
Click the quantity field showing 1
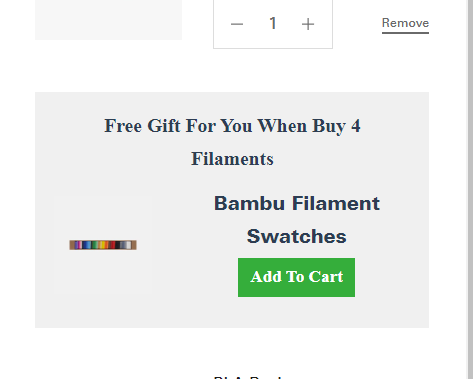click(273, 23)
